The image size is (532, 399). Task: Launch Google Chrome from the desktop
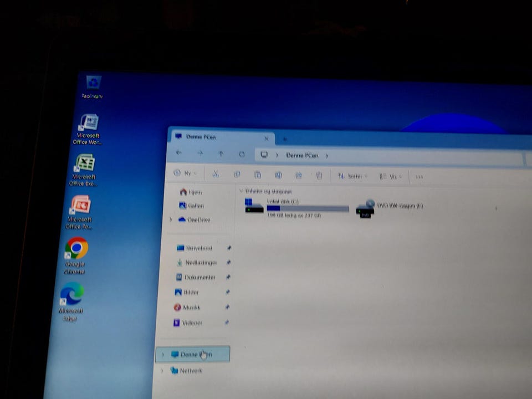[75, 256]
